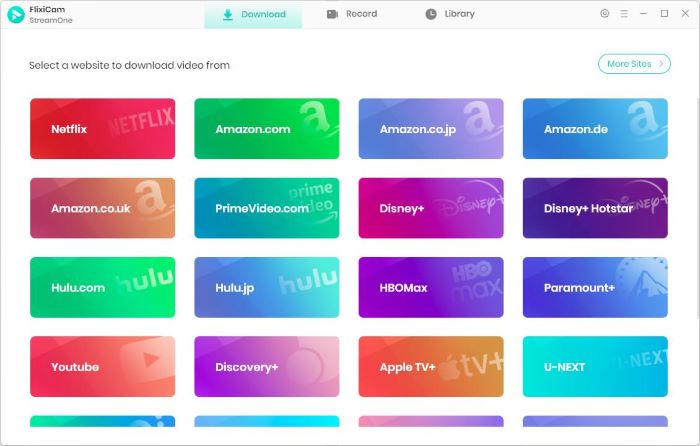The height and width of the screenshot is (446, 700).
Task: Open the Youtube tile
Action: (x=103, y=367)
